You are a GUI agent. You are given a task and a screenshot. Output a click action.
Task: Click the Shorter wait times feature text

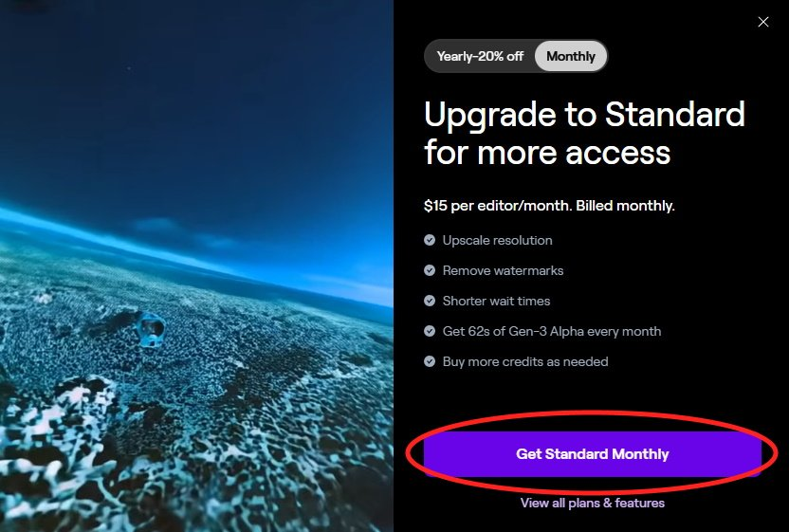(496, 301)
